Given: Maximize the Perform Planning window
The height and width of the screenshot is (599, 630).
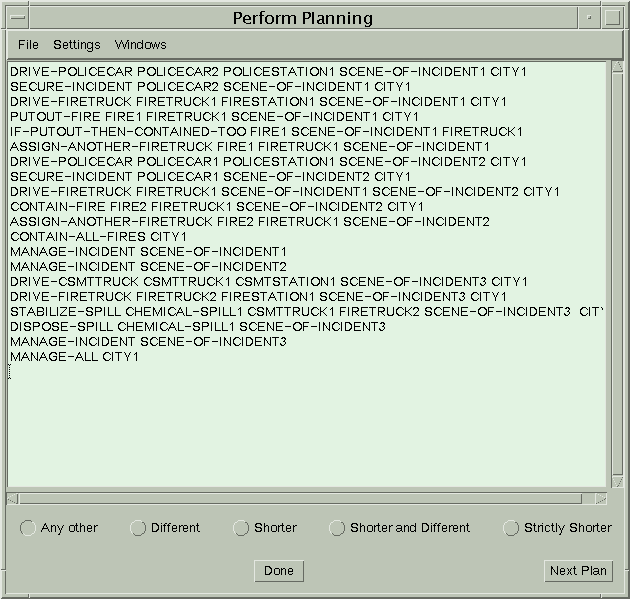Looking at the screenshot, I should pyautogui.click(x=613, y=18).
